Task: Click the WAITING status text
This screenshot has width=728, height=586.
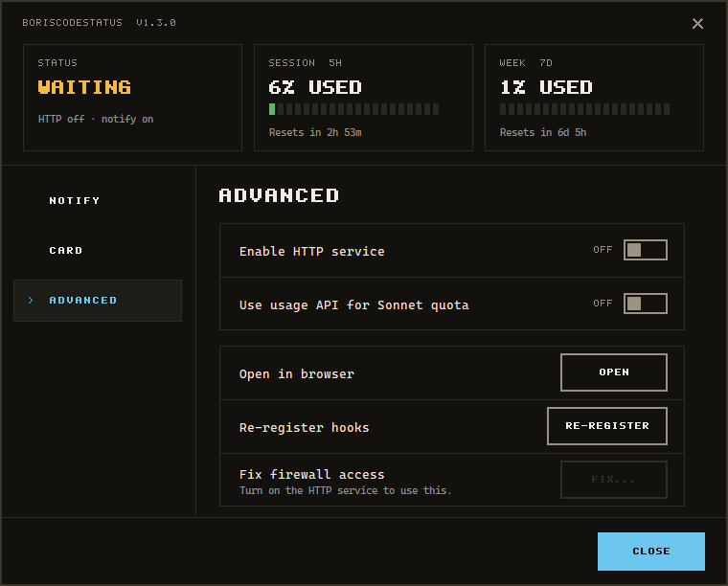Action: click(x=84, y=87)
